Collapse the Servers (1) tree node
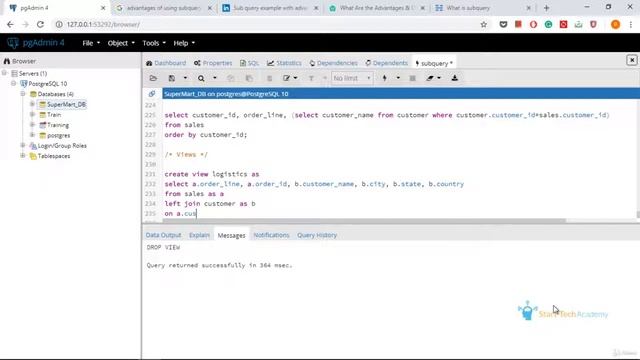 (x=4, y=73)
